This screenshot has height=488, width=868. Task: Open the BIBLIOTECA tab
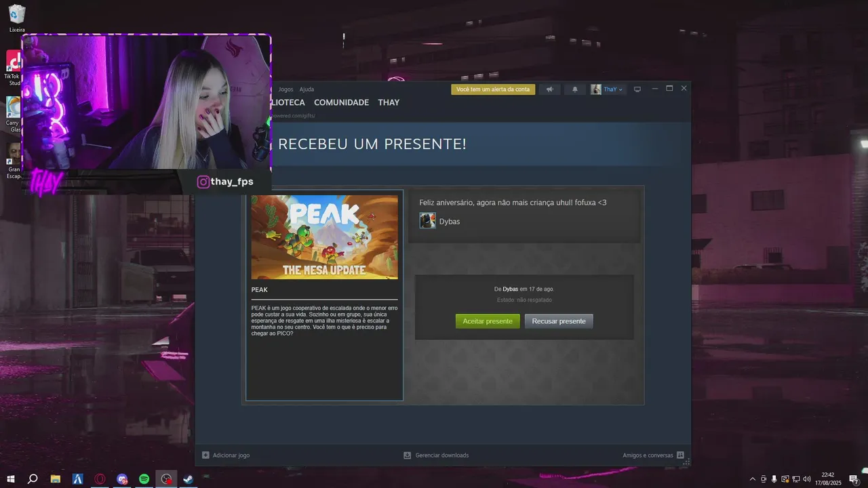(288, 102)
